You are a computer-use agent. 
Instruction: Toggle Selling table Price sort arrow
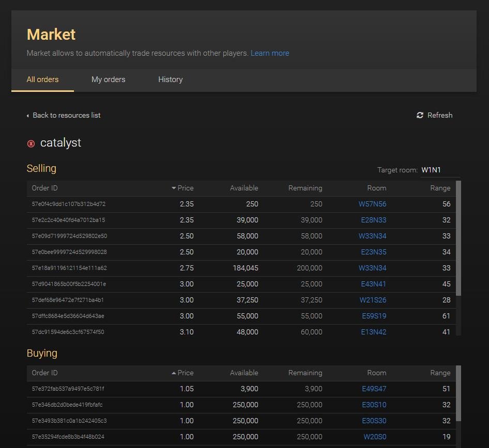174,188
